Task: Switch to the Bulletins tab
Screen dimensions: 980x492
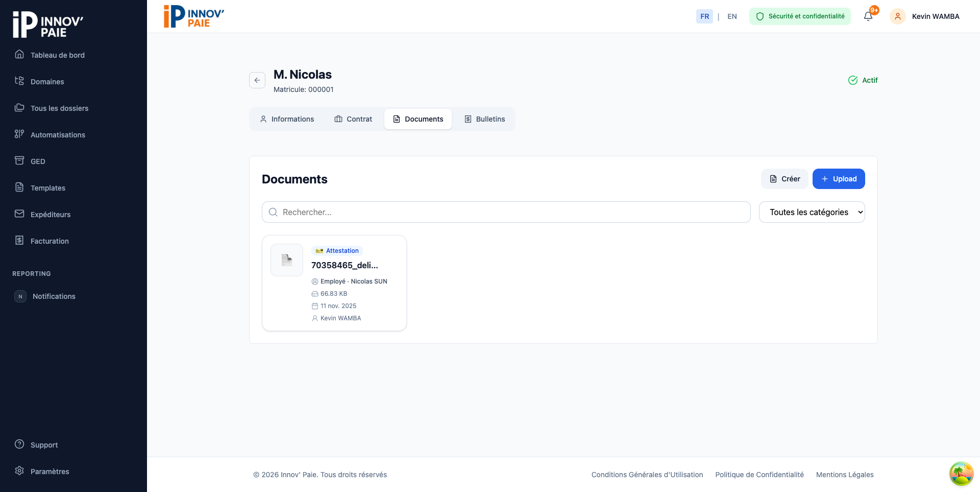Action: (484, 119)
